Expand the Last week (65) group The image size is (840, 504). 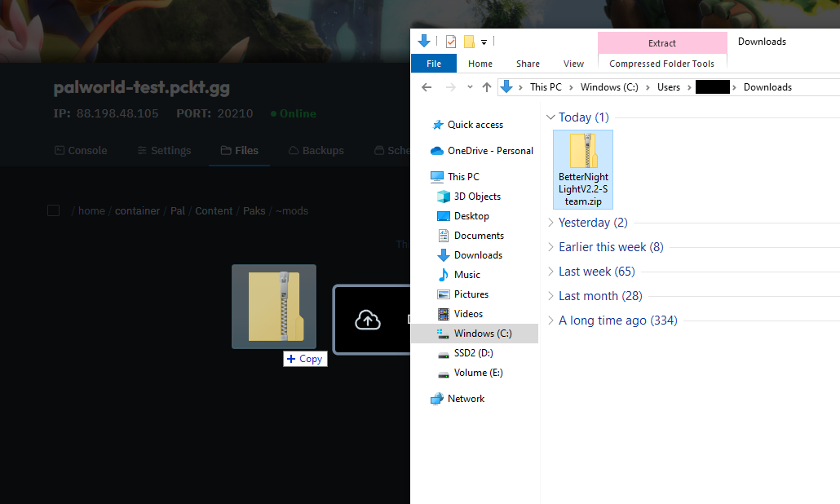550,272
